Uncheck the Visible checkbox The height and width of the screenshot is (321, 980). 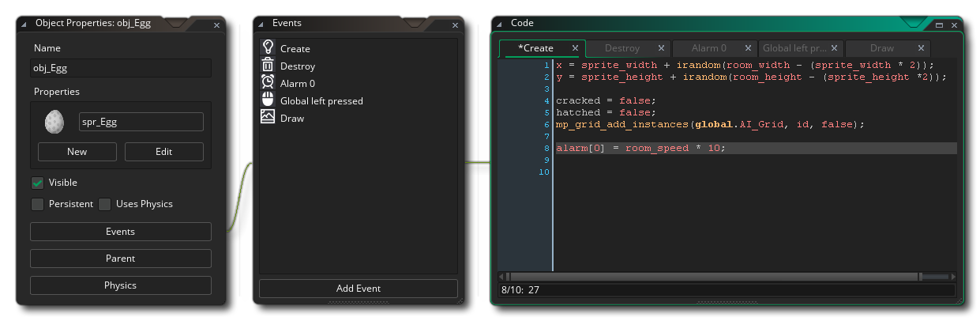point(37,183)
